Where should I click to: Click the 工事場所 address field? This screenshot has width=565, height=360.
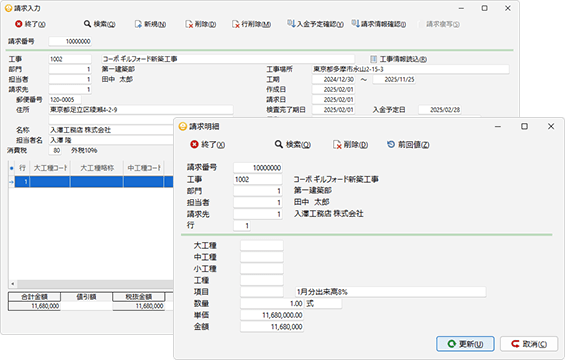pos(410,69)
